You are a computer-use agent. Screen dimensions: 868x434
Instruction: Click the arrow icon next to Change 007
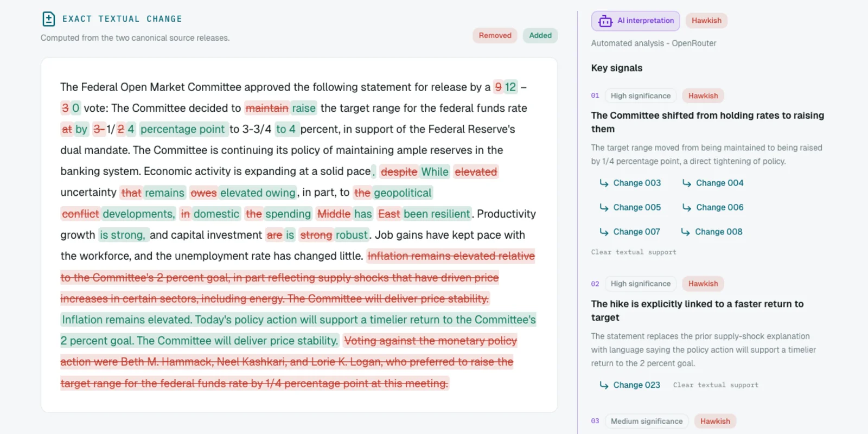(604, 232)
